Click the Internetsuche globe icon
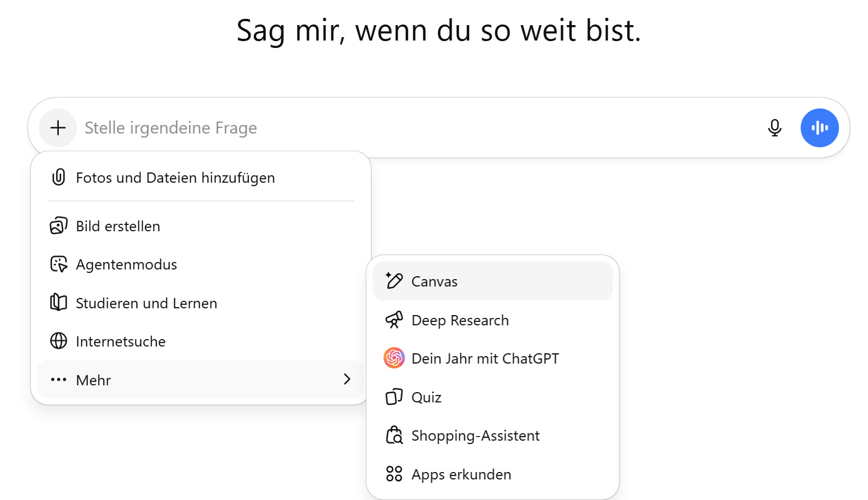 pyautogui.click(x=58, y=341)
